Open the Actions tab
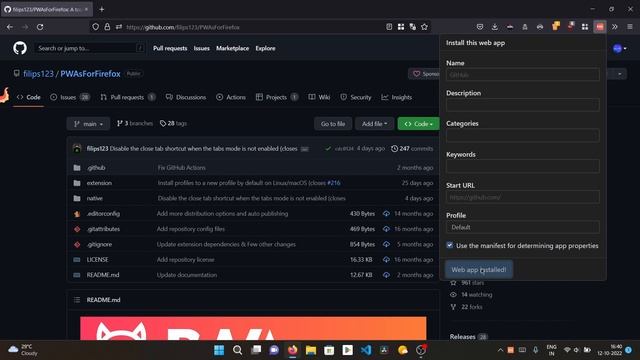The width and height of the screenshot is (640, 360). tap(231, 97)
